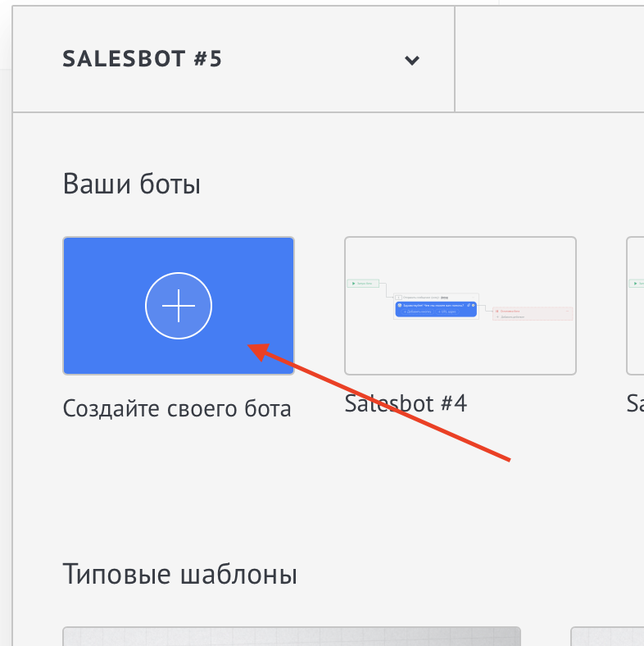Click the 'URL адрес' pill in Salesbot #4 preview
The width and height of the screenshot is (644, 646).
tap(449, 312)
